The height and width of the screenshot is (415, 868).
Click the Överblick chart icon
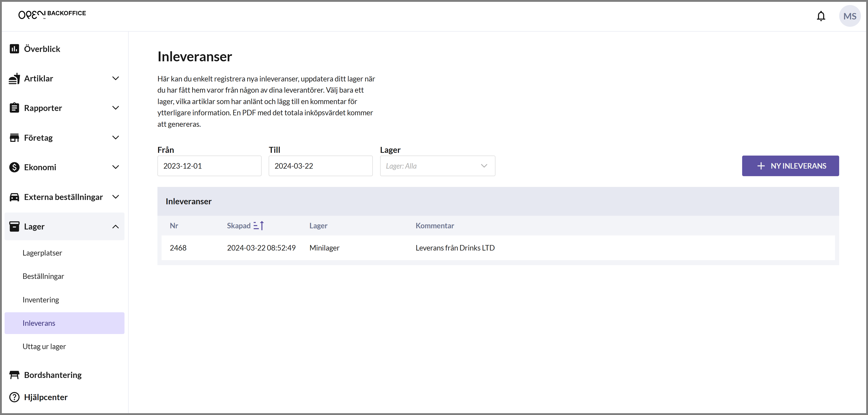click(14, 49)
